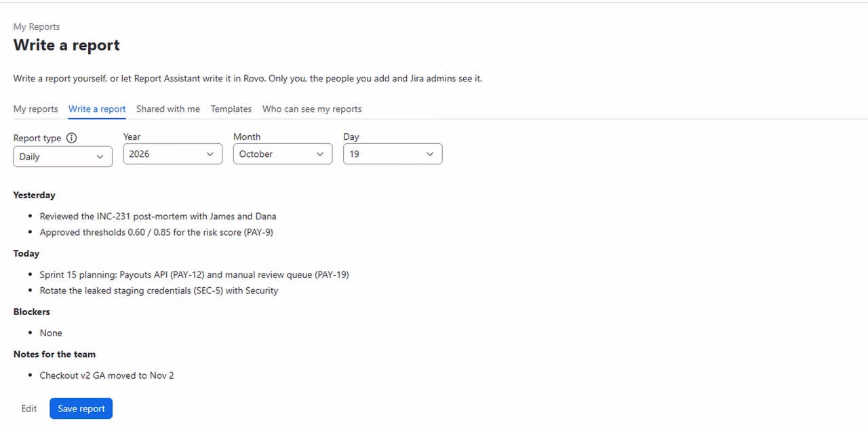Click the approved thresholds PAY-9 line
This screenshot has height=425, width=868.
coord(157,232)
